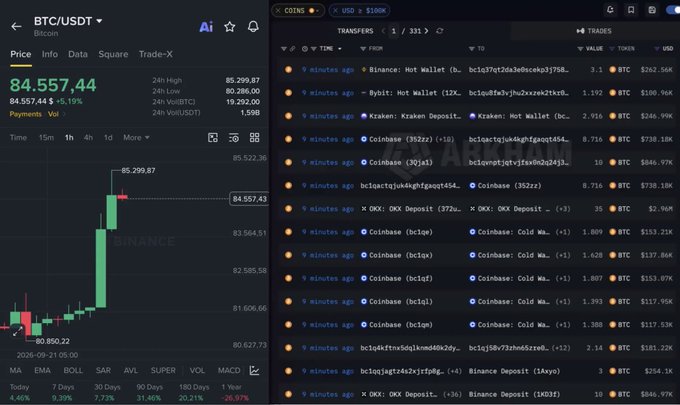Screen dimensions: 680x405
Task: Open the COINS filter dropdown arrow
Action: (318, 11)
